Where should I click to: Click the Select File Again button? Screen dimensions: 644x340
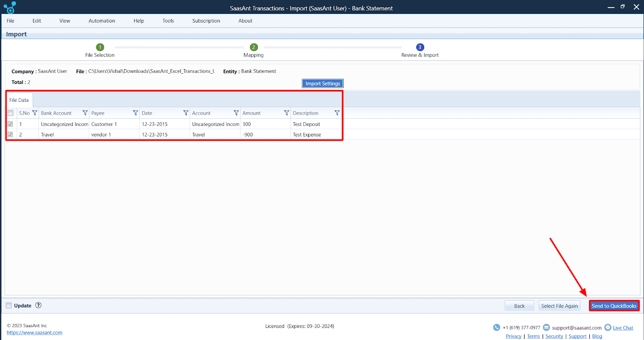(559, 306)
